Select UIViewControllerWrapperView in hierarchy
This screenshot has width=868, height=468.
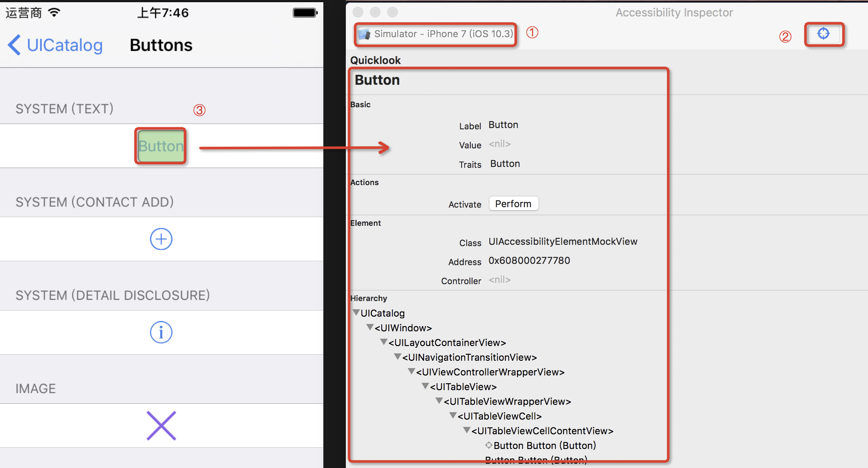(490, 372)
